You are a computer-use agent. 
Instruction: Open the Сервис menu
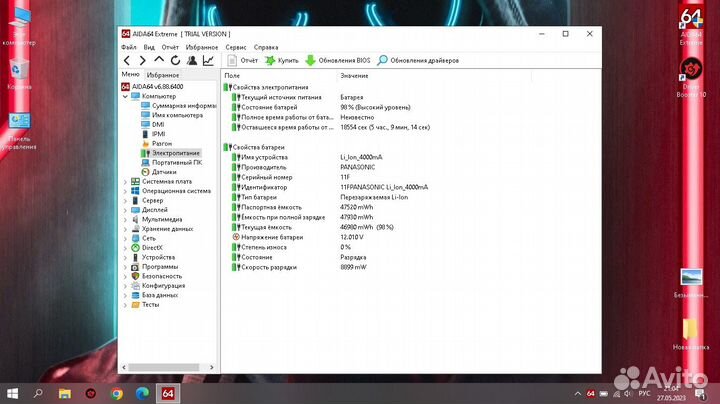[x=236, y=47]
